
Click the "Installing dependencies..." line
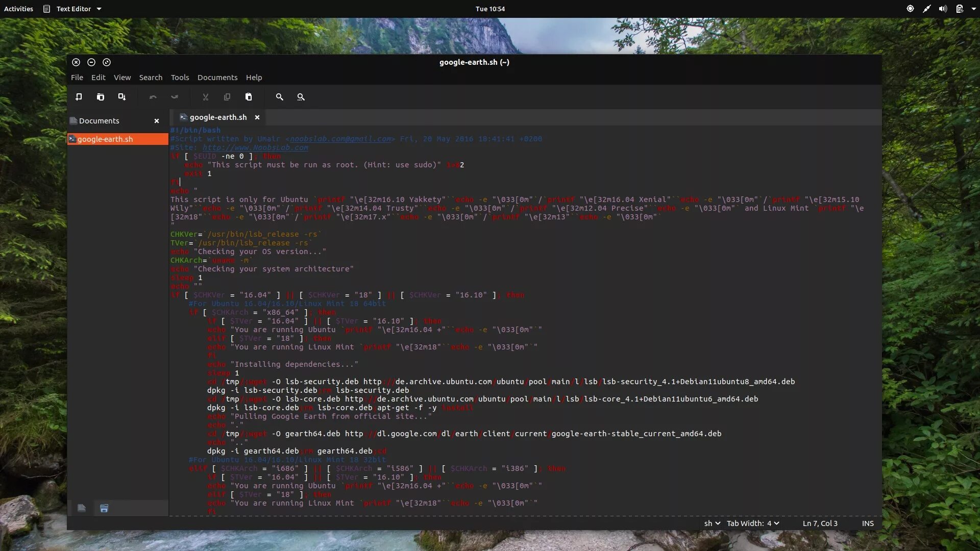click(283, 364)
